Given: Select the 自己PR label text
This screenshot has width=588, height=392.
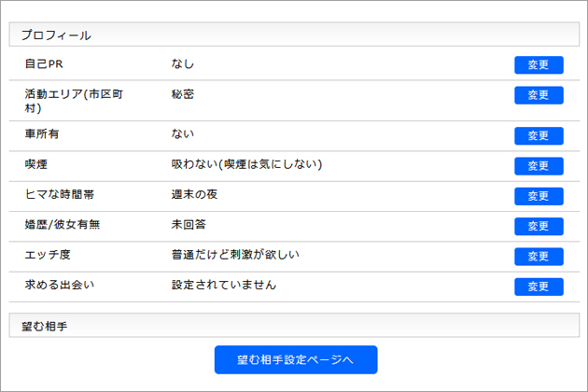Looking at the screenshot, I should 43,64.
